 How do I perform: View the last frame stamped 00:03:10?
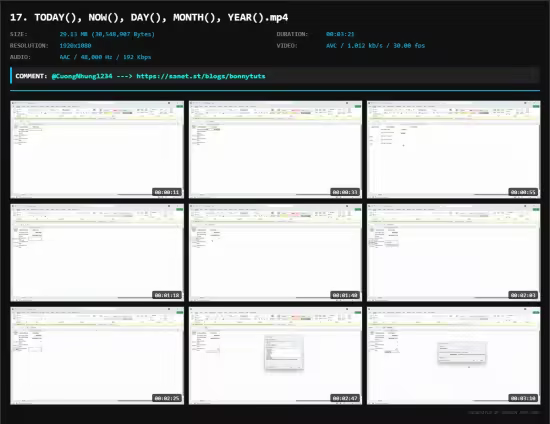point(454,356)
